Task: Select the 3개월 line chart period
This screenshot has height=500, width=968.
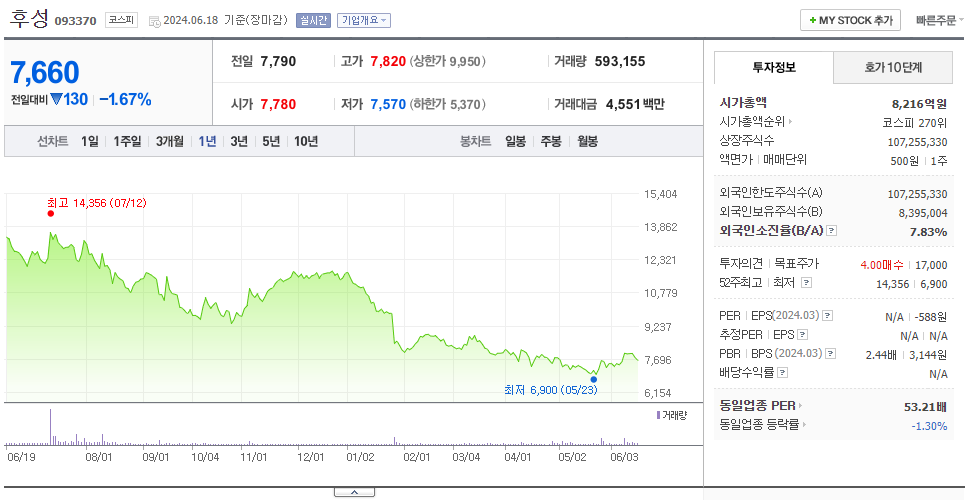Action: click(170, 141)
